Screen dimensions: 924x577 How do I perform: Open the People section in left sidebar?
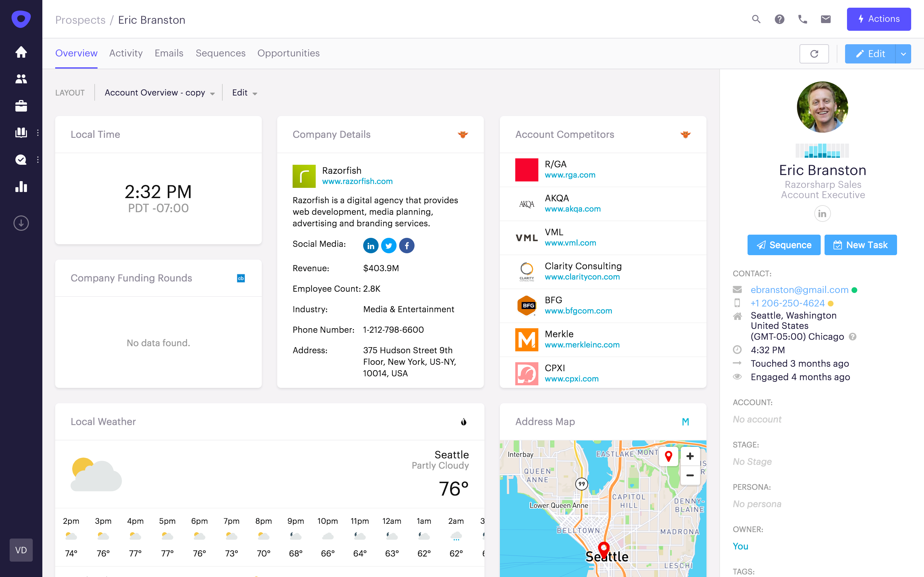click(21, 79)
